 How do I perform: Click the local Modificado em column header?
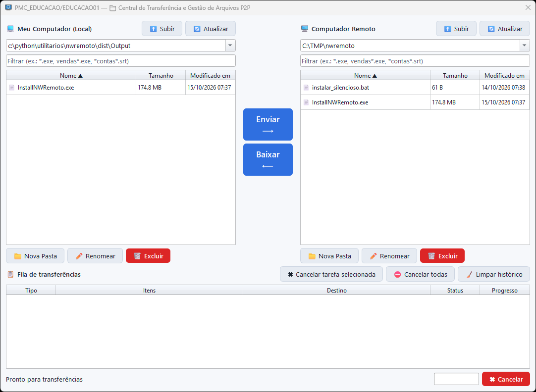210,75
